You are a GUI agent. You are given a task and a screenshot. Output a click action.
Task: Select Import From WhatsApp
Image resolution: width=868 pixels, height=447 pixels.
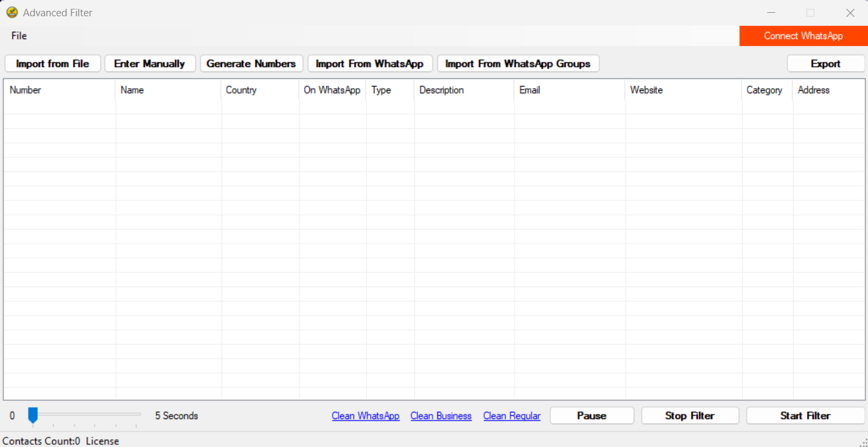[x=370, y=64]
